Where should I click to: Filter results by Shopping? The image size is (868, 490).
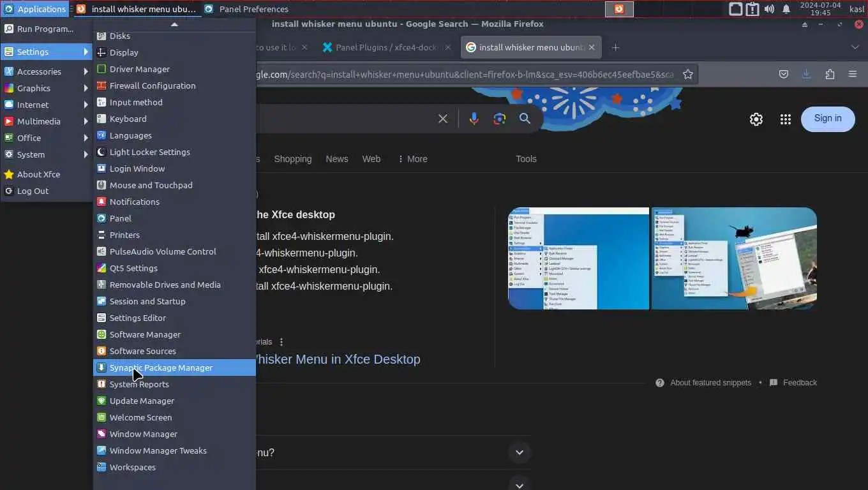[293, 159]
